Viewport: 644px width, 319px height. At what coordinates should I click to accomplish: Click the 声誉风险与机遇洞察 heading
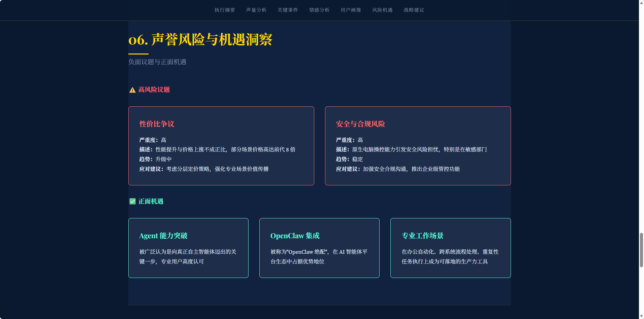point(201,40)
